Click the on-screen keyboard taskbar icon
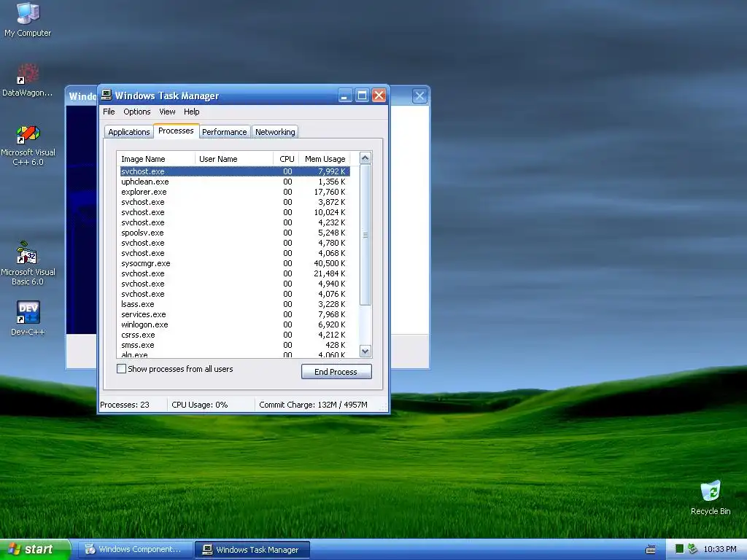The width and height of the screenshot is (747, 560). [x=651, y=550]
